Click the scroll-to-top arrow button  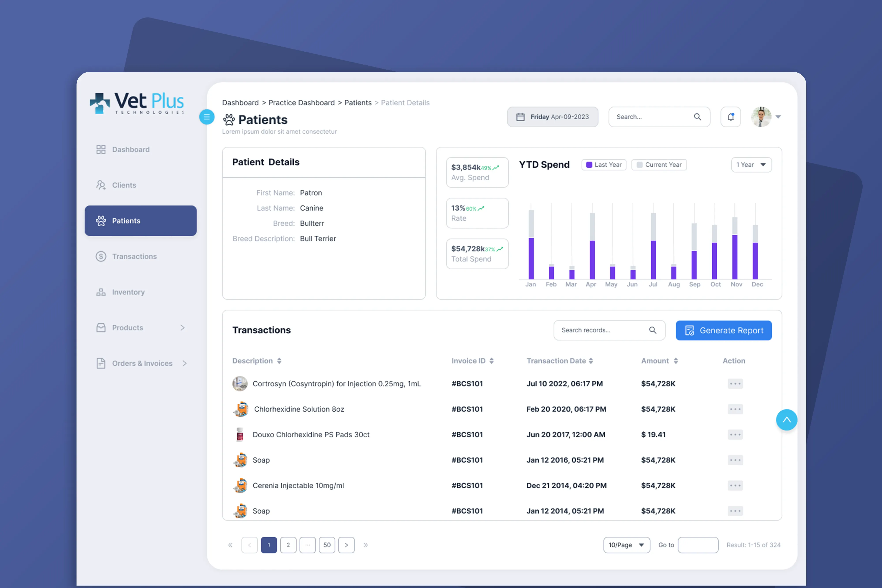pyautogui.click(x=786, y=420)
